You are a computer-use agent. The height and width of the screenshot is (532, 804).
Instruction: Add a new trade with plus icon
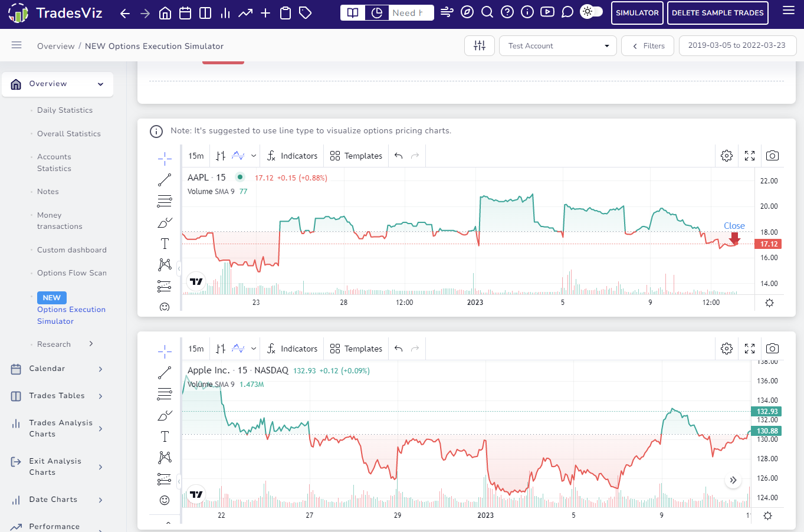click(265, 13)
